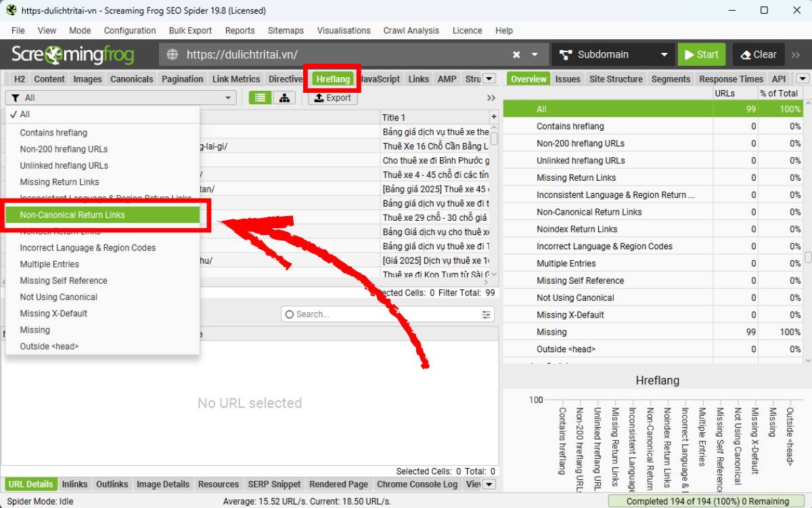Select the Missing Self Reference filter
Screen dimensions: 812x508
coord(63,280)
